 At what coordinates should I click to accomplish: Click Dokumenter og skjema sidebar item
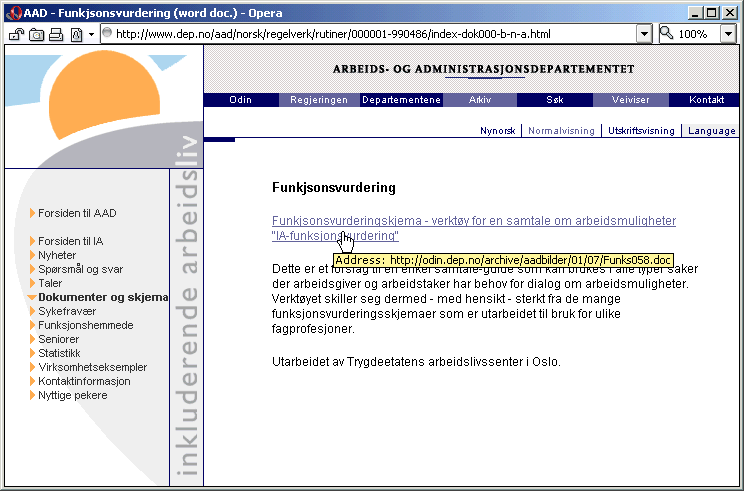(103, 297)
